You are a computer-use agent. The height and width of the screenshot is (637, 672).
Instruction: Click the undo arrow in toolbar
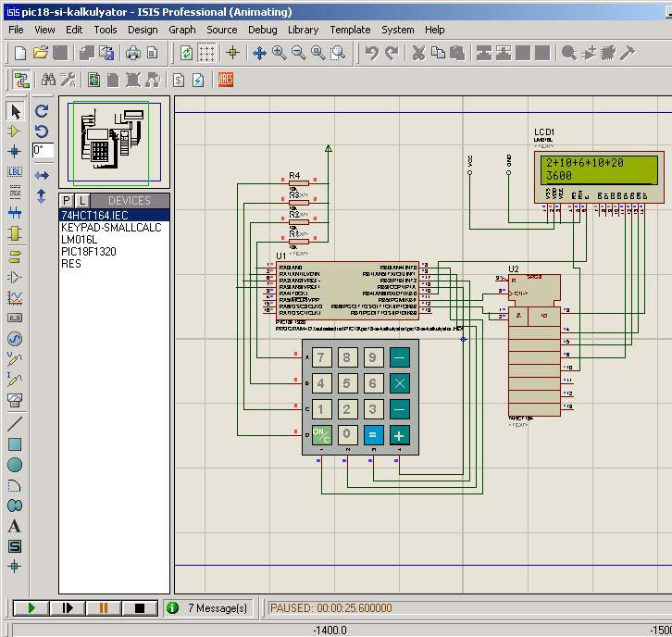click(x=372, y=53)
